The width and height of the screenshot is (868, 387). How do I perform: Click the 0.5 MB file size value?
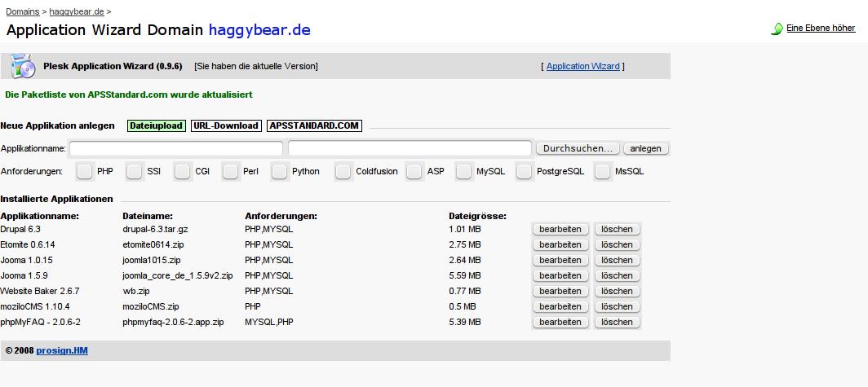(463, 306)
